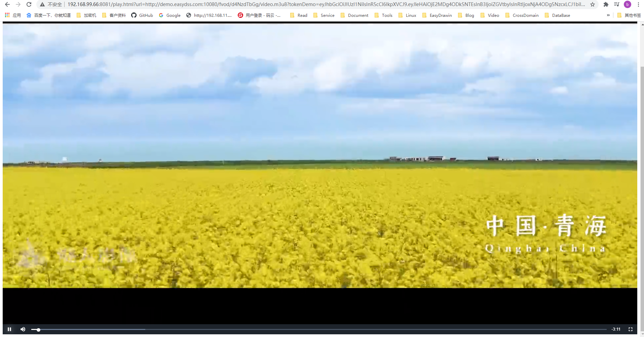Toggle fullscreen video mode
The width and height of the screenshot is (644, 337).
631,329
